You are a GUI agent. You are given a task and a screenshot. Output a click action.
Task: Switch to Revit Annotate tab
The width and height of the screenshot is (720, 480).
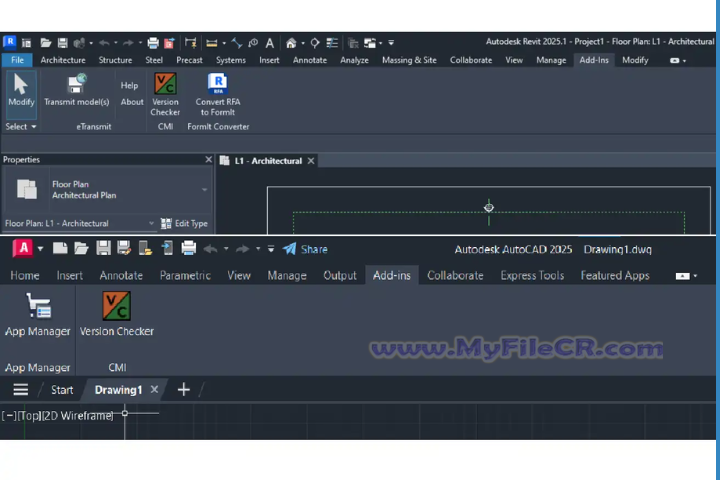pyautogui.click(x=310, y=60)
